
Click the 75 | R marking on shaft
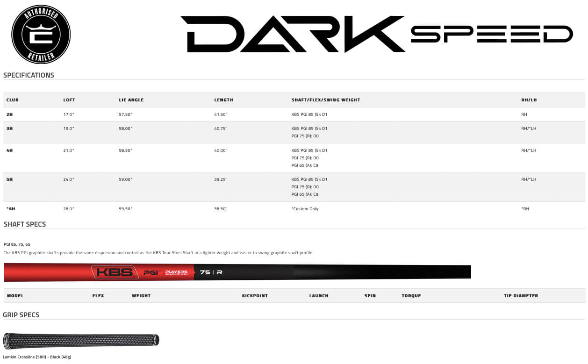(x=211, y=272)
